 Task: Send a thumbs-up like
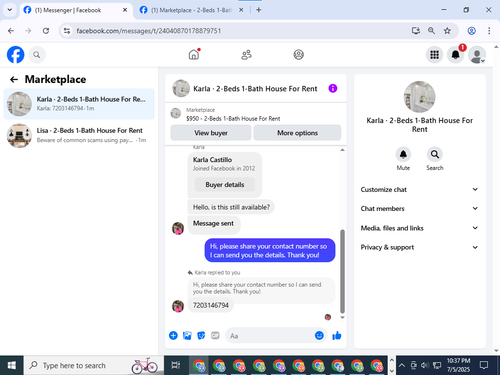tap(337, 335)
